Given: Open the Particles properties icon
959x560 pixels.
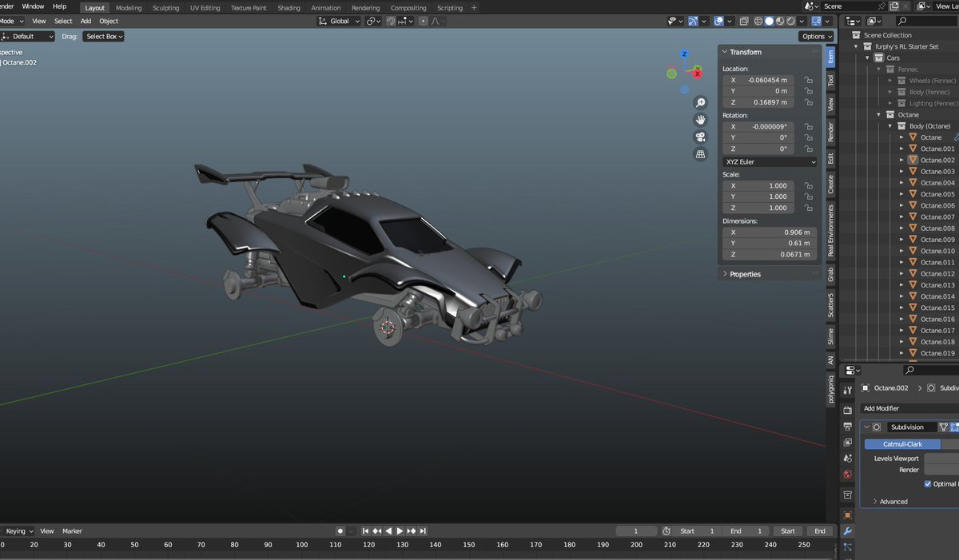Looking at the screenshot, I should tap(848, 548).
